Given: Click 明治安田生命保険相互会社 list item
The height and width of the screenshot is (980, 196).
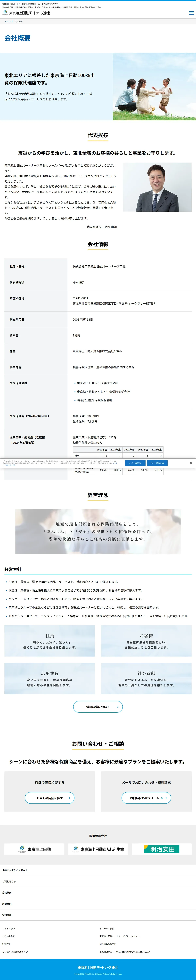Looking at the screenshot, I should 94,400.
